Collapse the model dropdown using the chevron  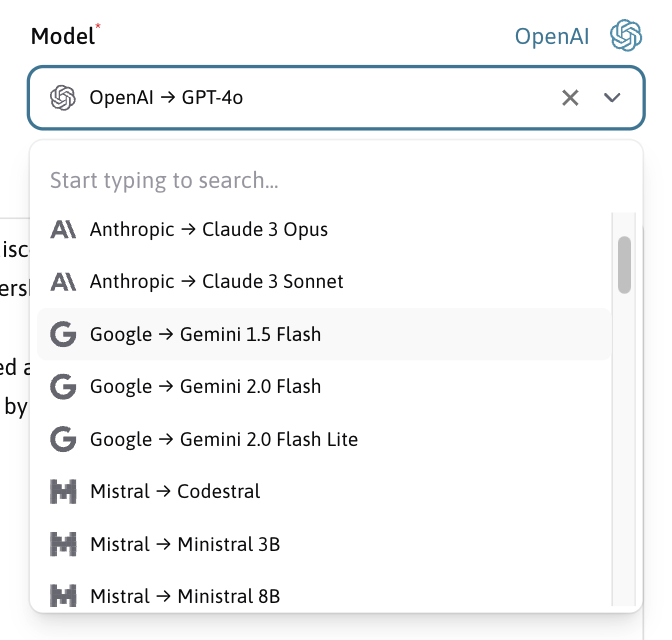(612, 98)
